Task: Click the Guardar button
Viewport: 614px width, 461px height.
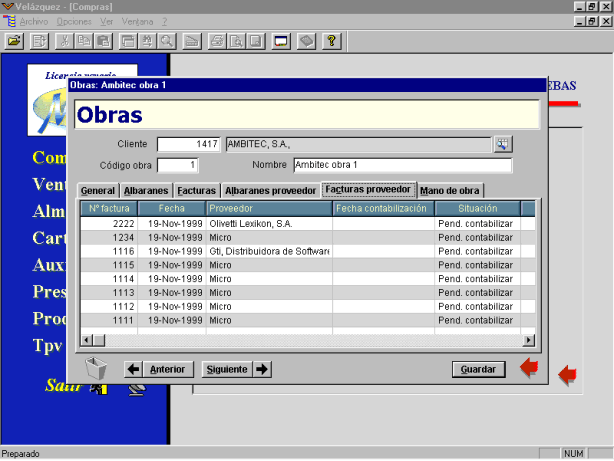Action: 478,369
